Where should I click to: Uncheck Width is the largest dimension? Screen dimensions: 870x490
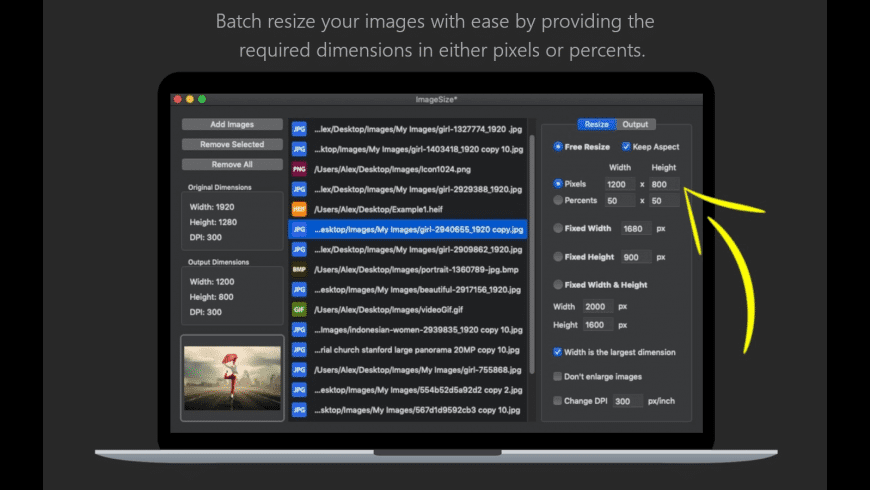click(558, 352)
